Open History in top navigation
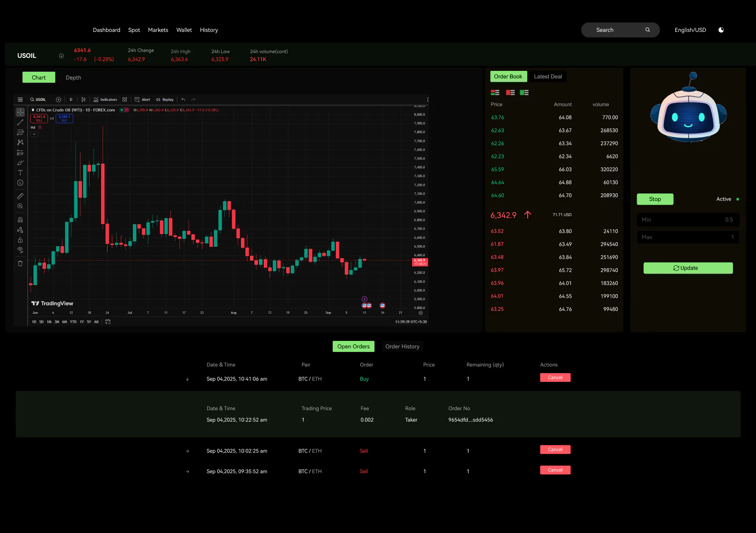Viewport: 756px width, 533px height. click(209, 30)
